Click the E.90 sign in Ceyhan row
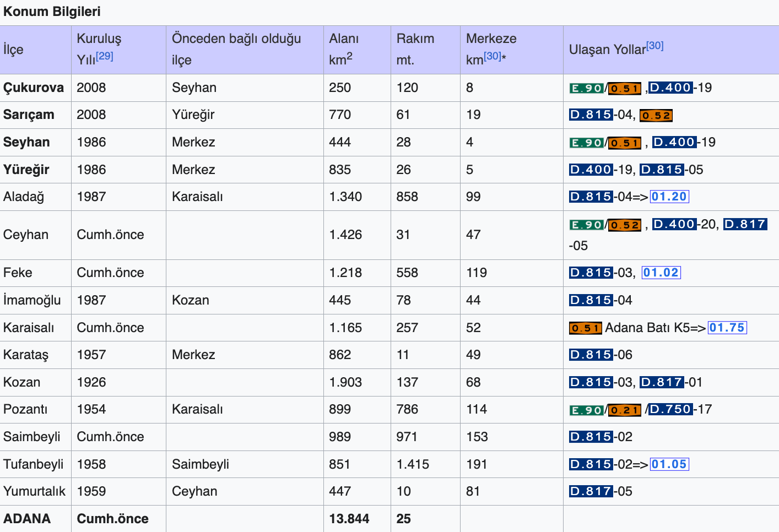 (586, 225)
